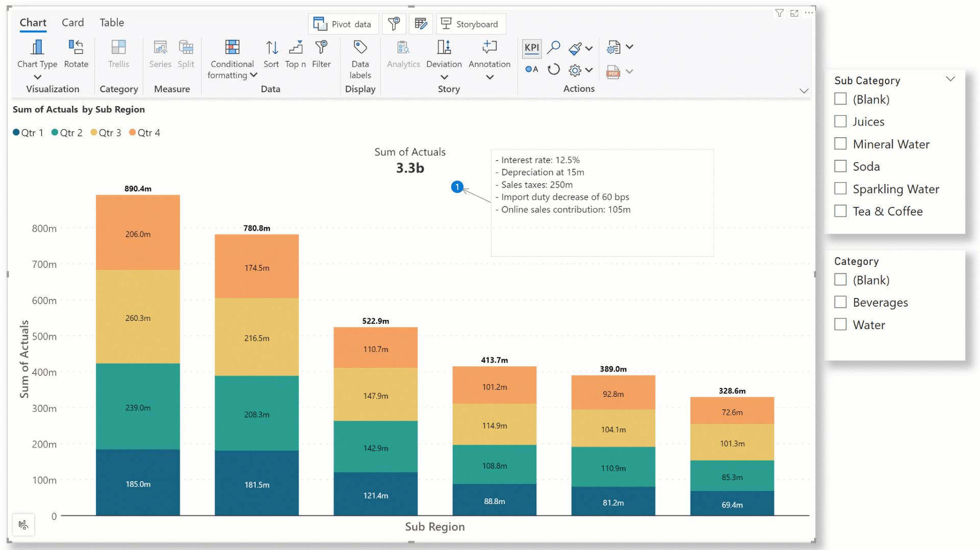Image resolution: width=980 pixels, height=550 pixels.
Task: Switch to the Card tab
Action: 72,22
